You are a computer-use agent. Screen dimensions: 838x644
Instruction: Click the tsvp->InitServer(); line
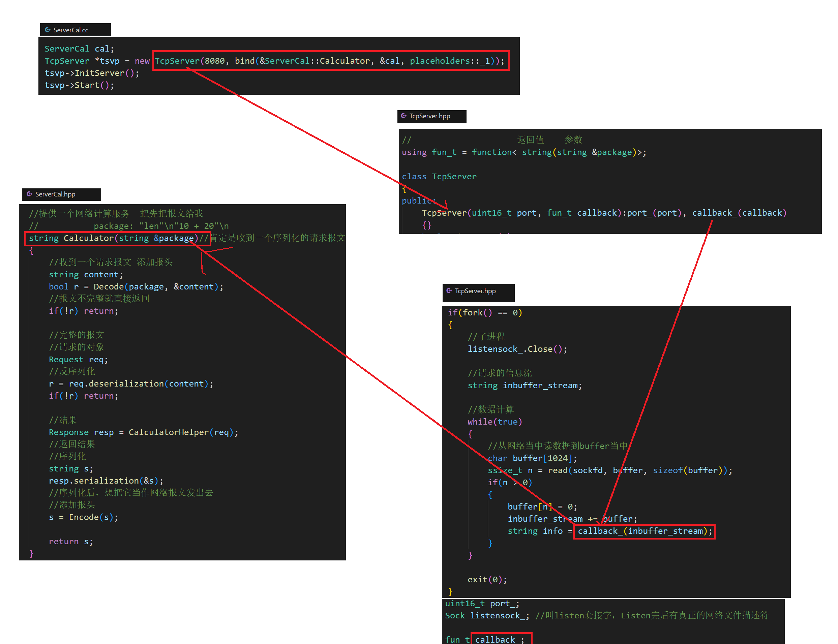tap(92, 73)
